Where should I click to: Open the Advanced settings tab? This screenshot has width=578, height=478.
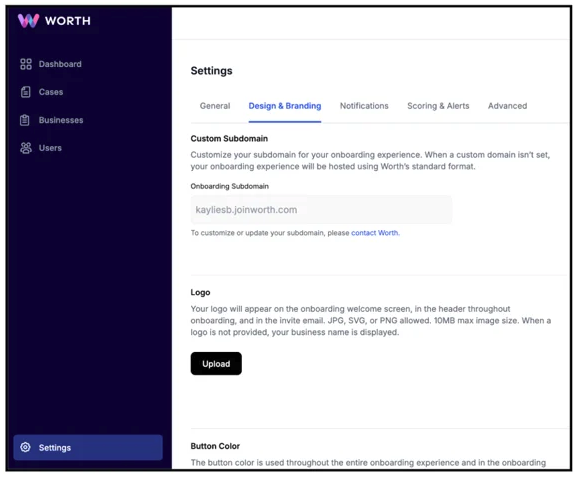click(507, 106)
